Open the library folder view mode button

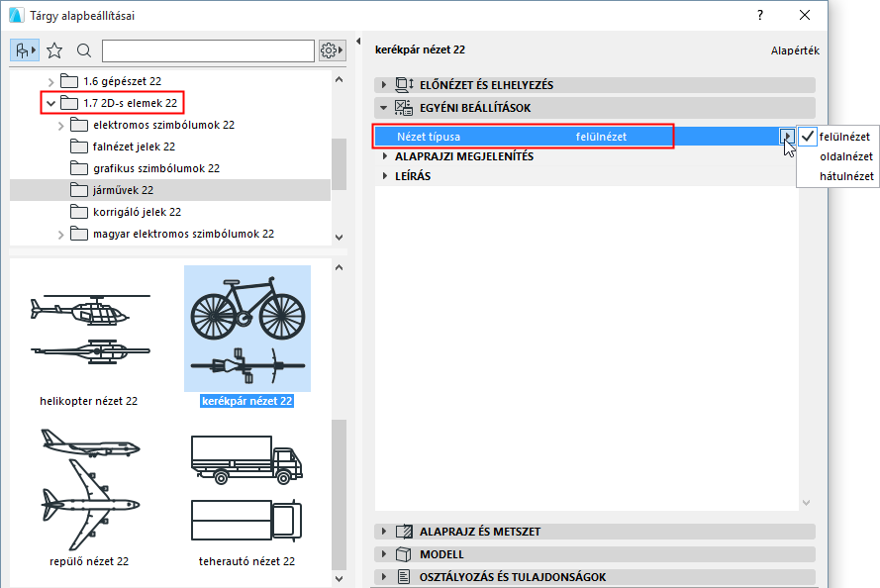pos(25,51)
